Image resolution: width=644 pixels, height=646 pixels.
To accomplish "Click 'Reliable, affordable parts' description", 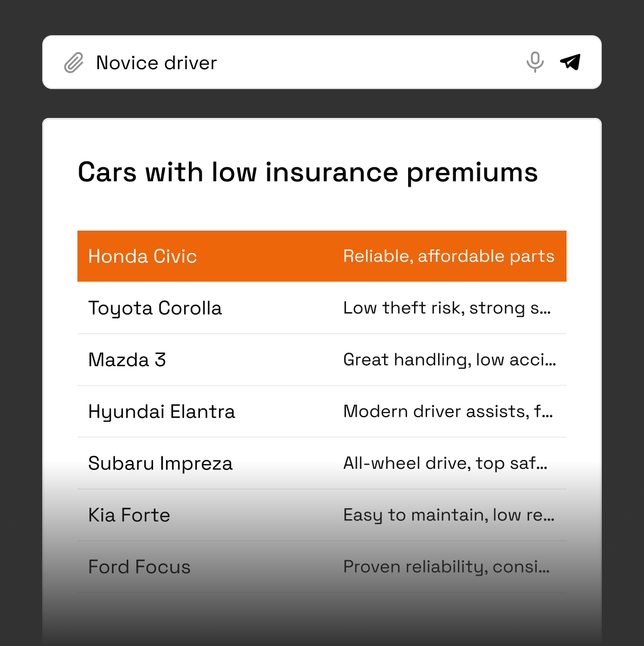I will click(449, 256).
